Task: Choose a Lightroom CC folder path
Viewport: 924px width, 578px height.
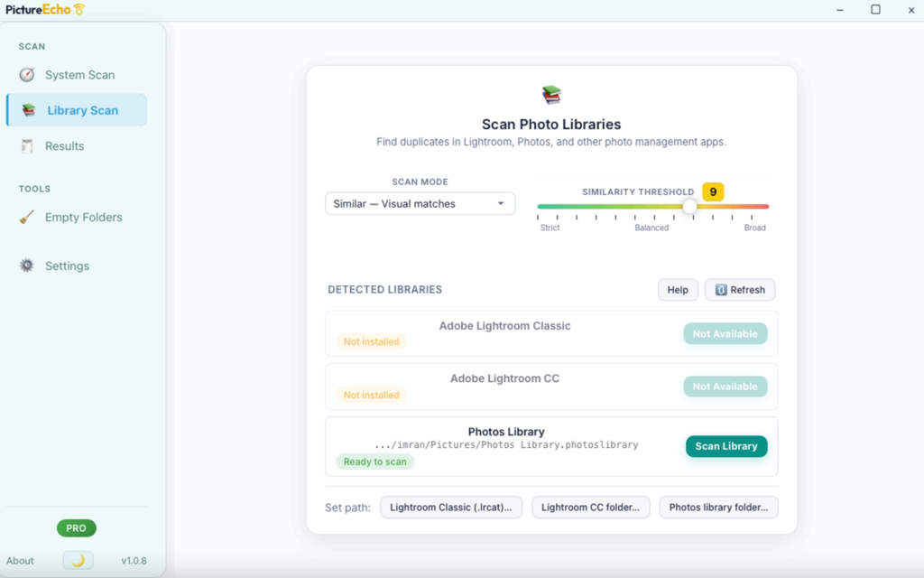Action: [x=590, y=508]
